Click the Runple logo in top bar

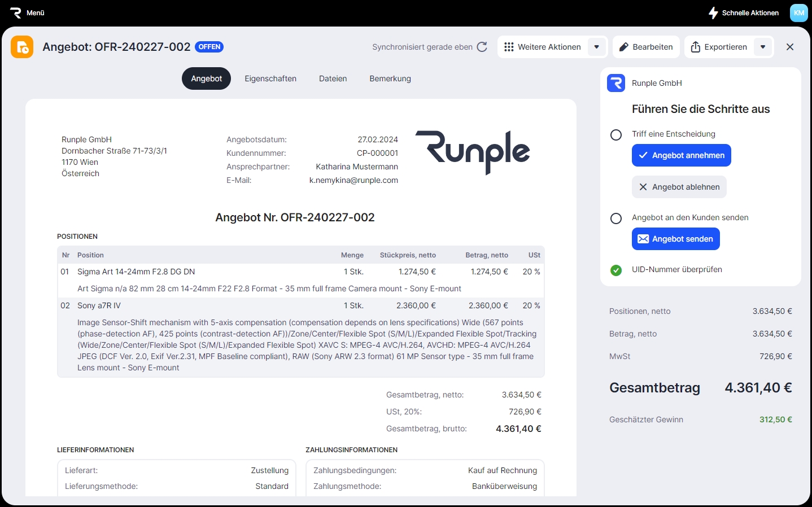[16, 12]
